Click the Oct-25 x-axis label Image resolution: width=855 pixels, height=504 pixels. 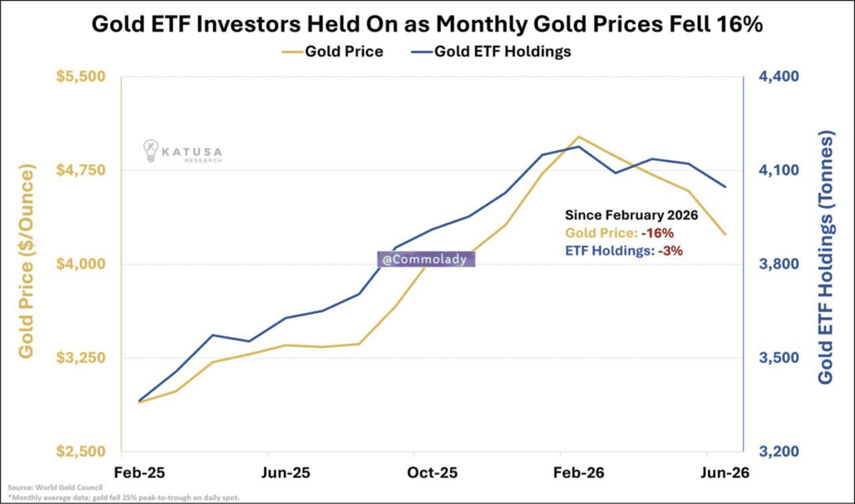point(433,472)
